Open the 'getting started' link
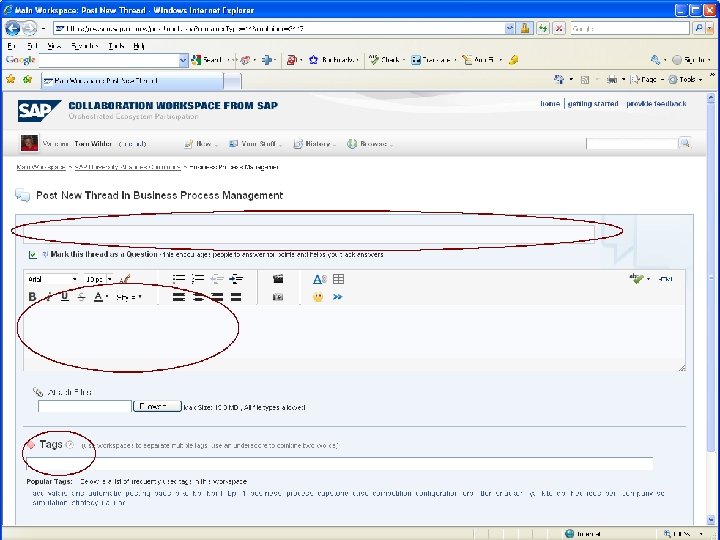The width and height of the screenshot is (720, 540). pos(593,104)
